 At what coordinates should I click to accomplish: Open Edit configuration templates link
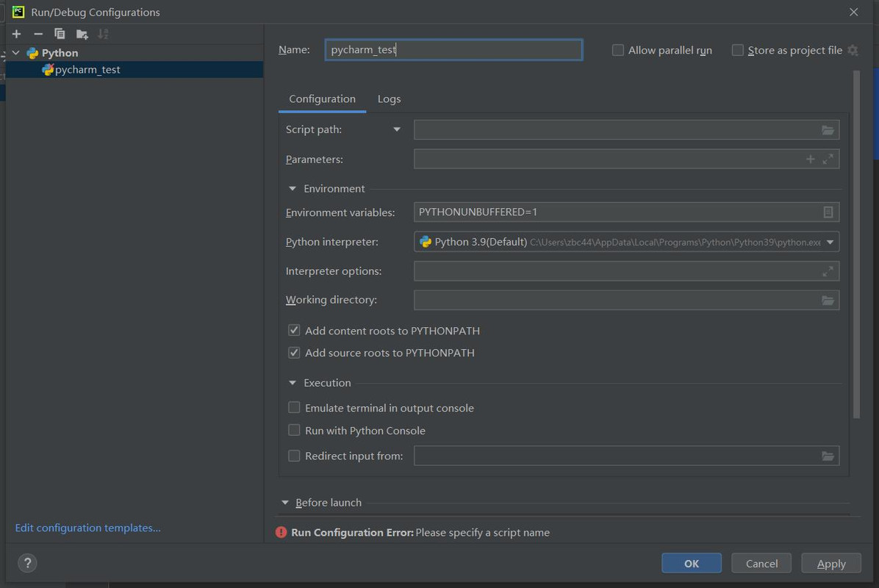click(87, 528)
